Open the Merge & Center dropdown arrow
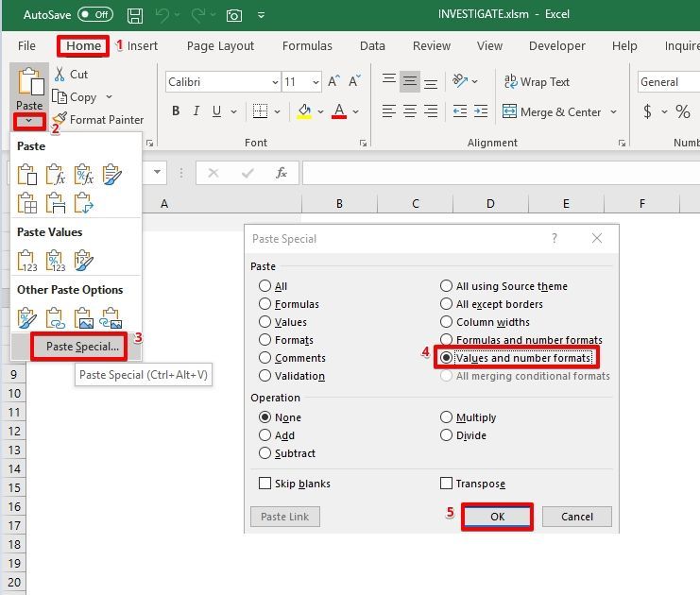Viewport: 700px width, 595px height. tap(614, 111)
